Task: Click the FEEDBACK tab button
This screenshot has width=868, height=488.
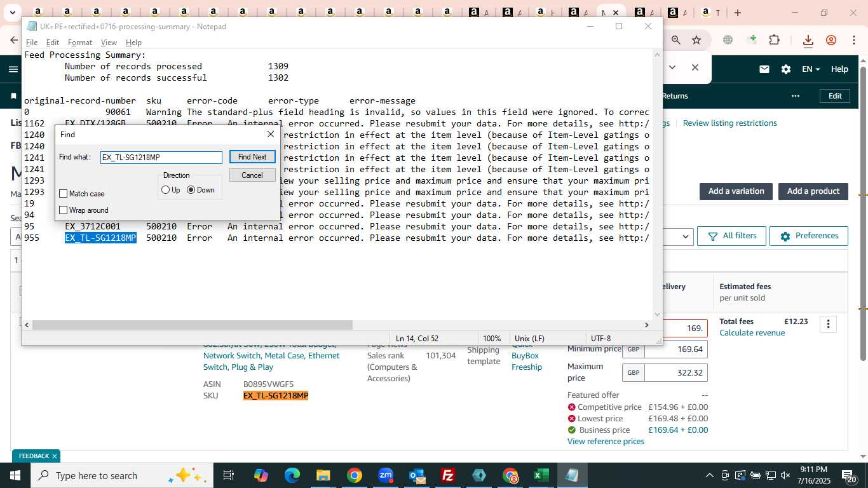Action: pyautogui.click(x=34, y=456)
